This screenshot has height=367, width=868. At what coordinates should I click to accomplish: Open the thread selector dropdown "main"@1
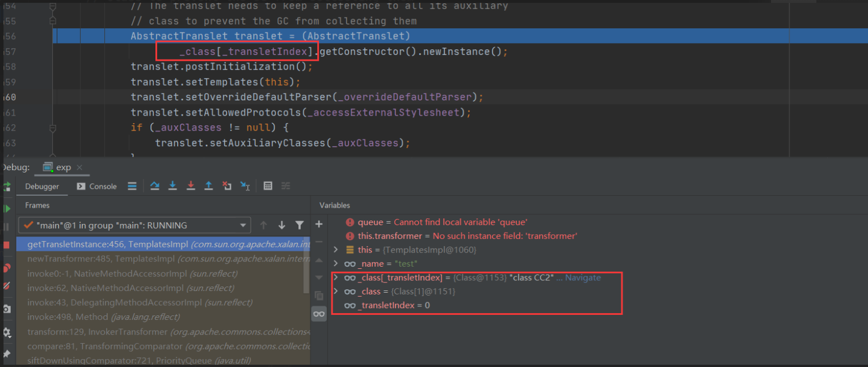(x=134, y=225)
